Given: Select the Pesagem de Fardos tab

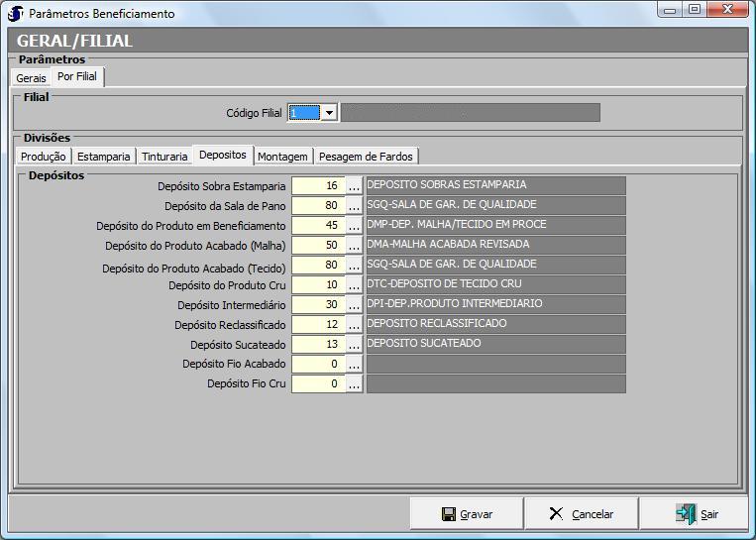Looking at the screenshot, I should pyautogui.click(x=367, y=157).
